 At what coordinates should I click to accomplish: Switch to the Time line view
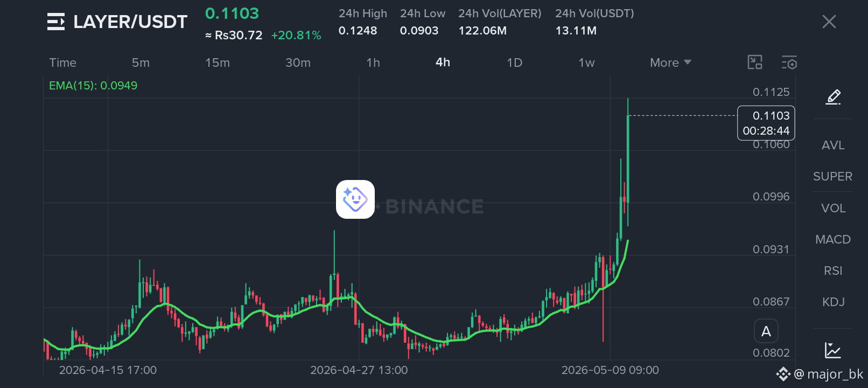[63, 63]
